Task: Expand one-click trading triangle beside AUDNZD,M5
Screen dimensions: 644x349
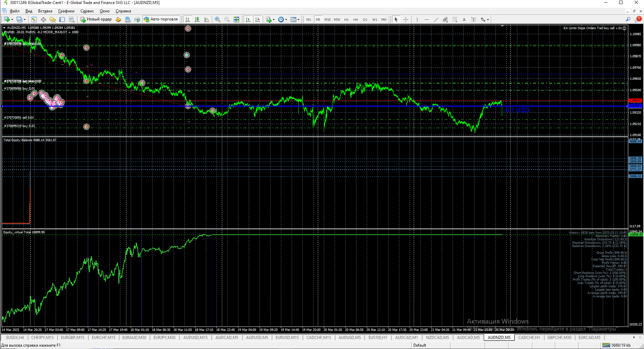Action: tap(4, 28)
